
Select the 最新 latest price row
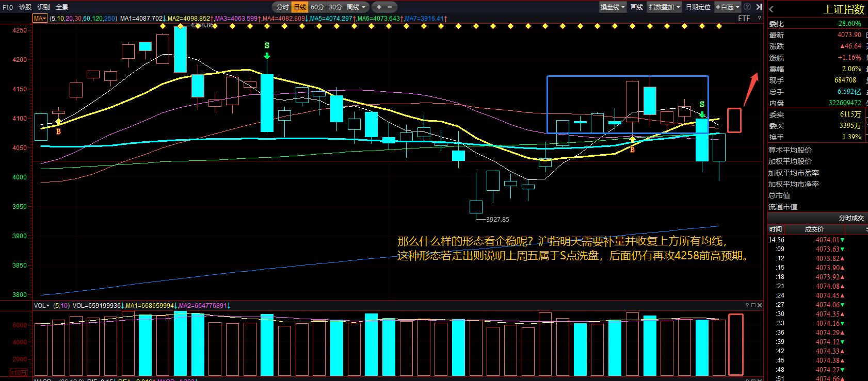[x=817, y=35]
